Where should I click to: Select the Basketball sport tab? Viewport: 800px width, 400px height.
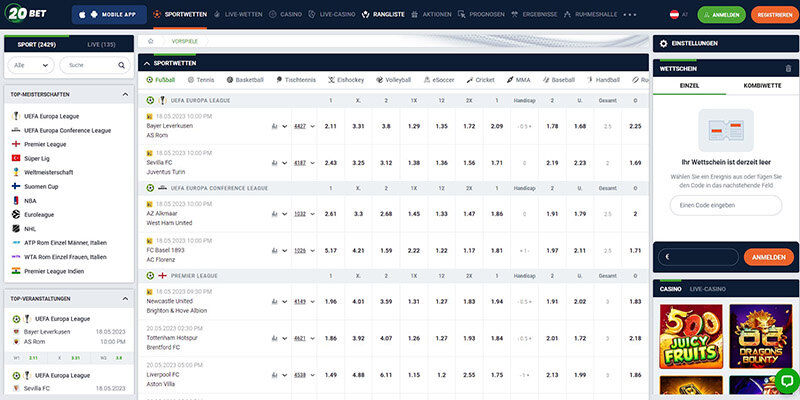click(x=245, y=80)
